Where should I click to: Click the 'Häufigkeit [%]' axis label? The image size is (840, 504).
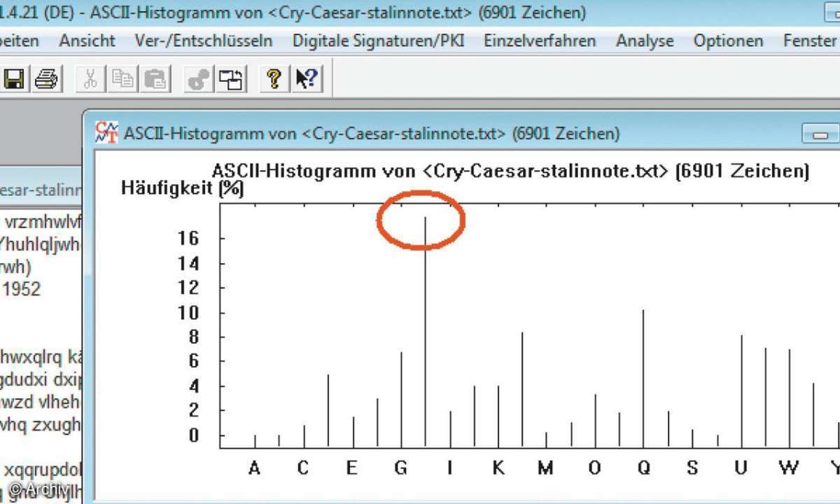point(182,188)
